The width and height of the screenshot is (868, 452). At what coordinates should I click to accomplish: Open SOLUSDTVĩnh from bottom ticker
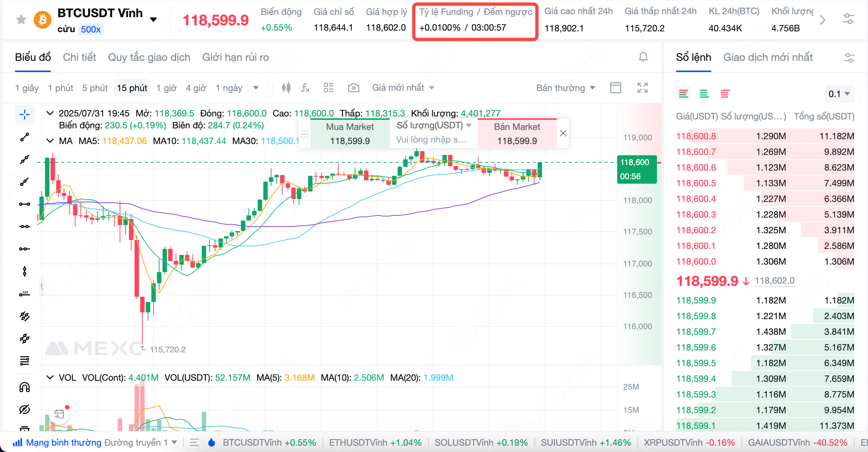pyautogui.click(x=481, y=442)
